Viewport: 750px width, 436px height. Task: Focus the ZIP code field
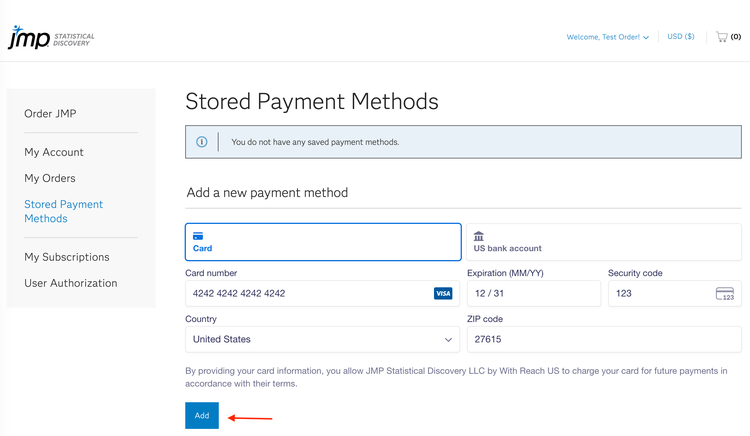click(604, 339)
